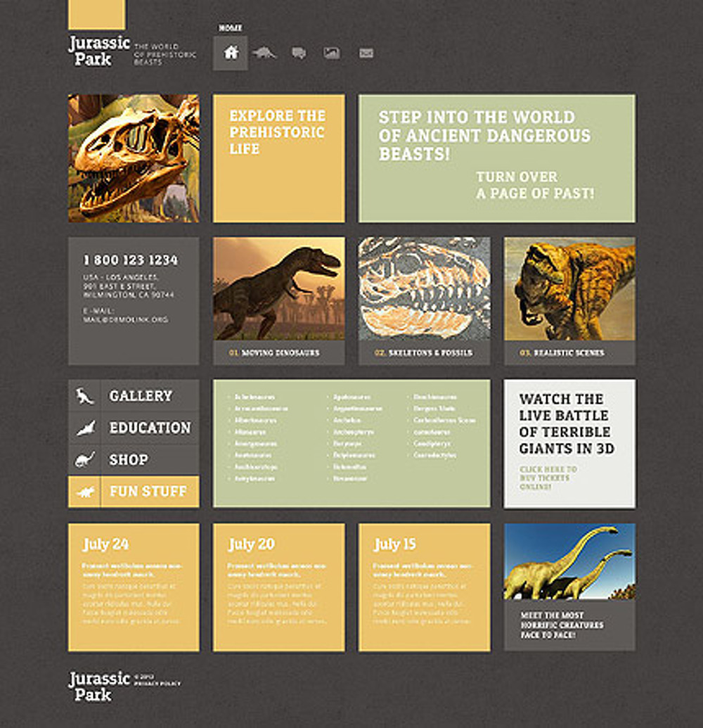Click the mail@demolink.org email address

tap(126, 319)
